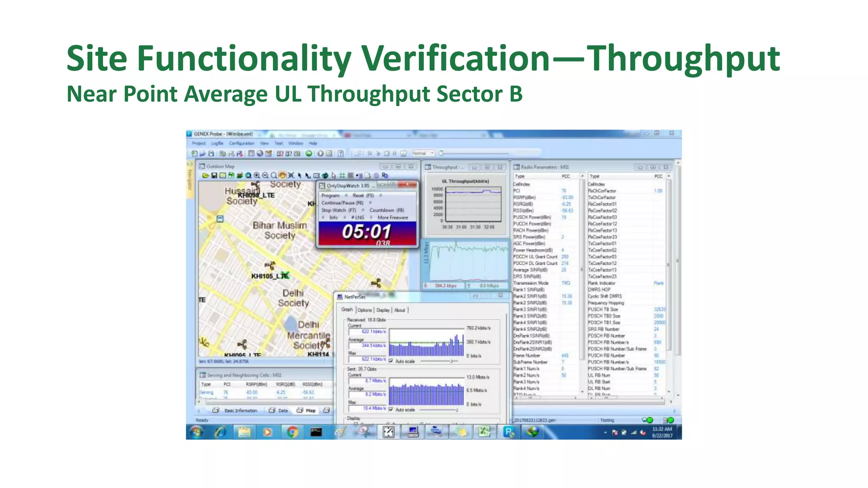
Task: Open the Command Prompt taskbar icon
Action: (x=316, y=432)
